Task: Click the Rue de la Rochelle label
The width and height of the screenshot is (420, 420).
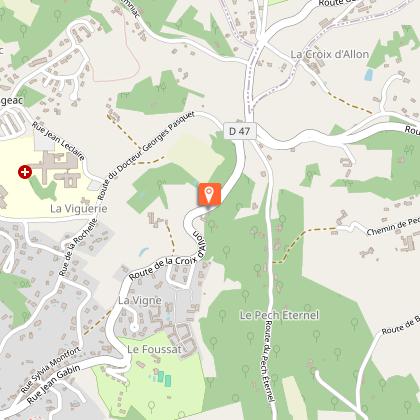Action: [x=79, y=247]
